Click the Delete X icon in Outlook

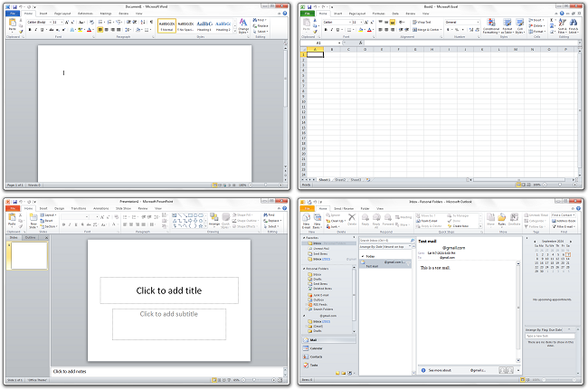click(352, 220)
